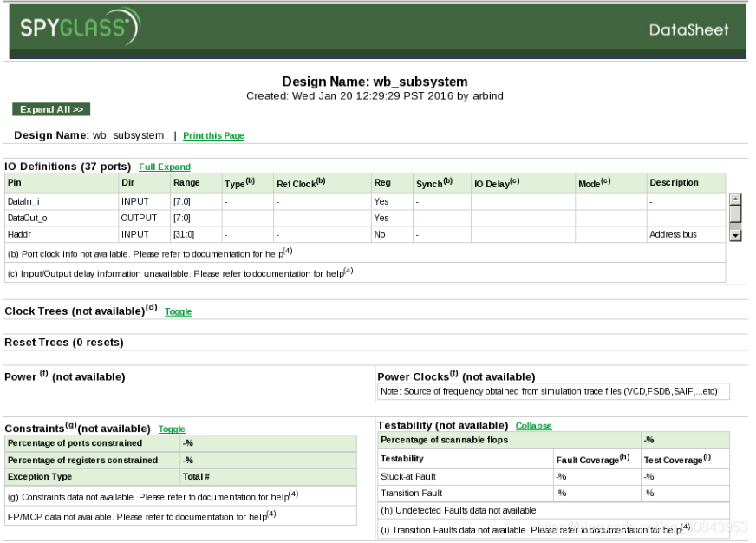The height and width of the screenshot is (543, 756).
Task: Click Percentage of scannable flops row
Action: (x=553, y=441)
